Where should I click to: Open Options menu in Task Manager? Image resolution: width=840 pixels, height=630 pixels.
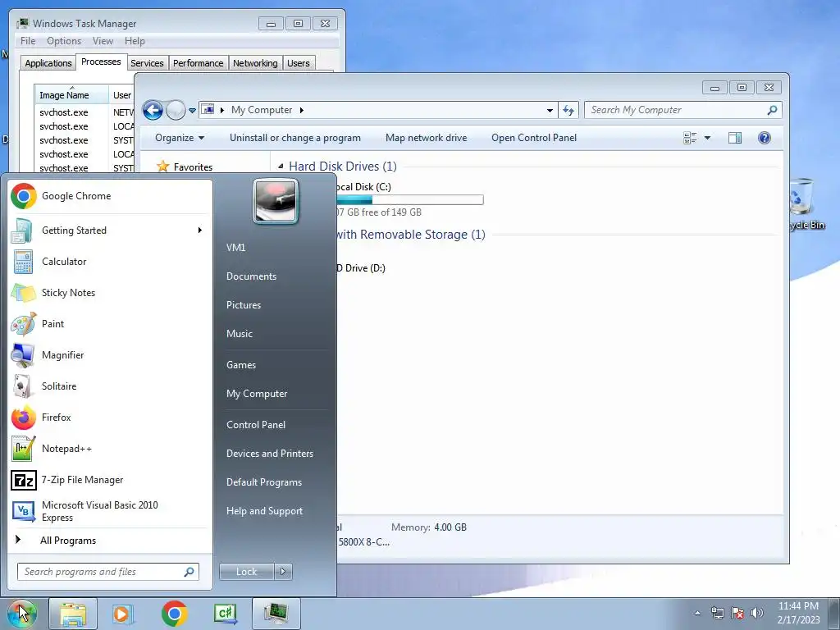[64, 41]
